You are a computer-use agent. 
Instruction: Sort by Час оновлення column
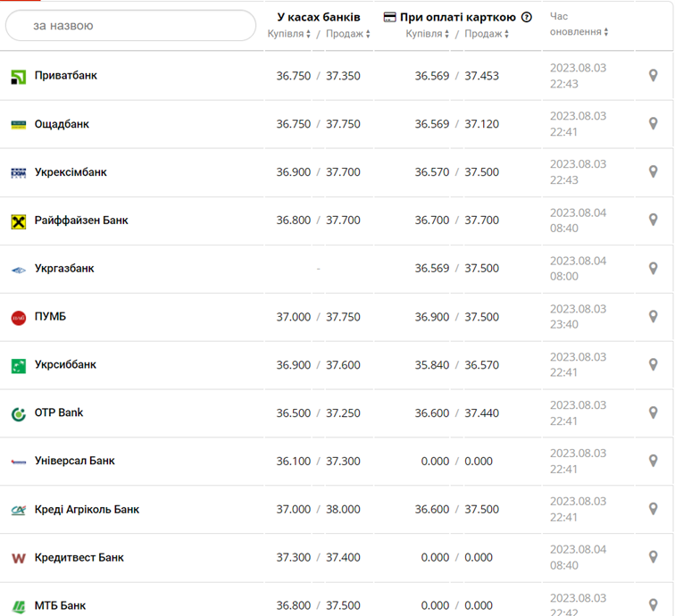coord(579,32)
